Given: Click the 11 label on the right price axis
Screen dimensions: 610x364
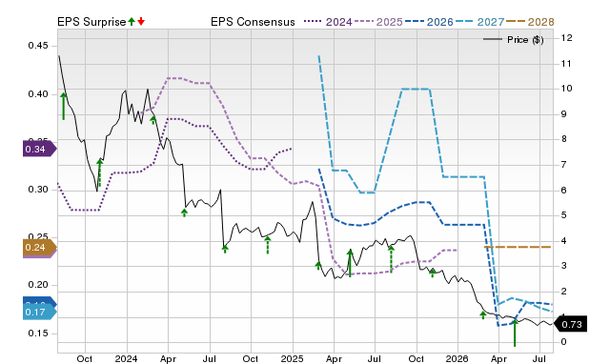Looking at the screenshot, I should point(566,64).
